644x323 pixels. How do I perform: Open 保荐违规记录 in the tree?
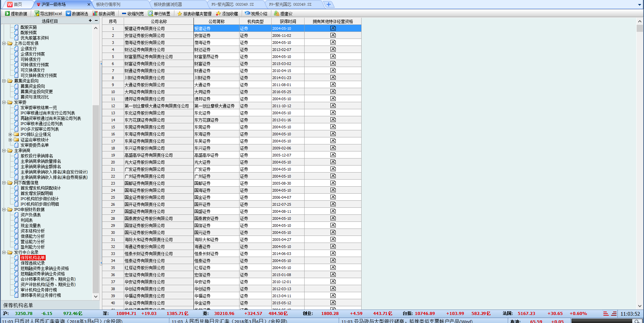click(33, 263)
